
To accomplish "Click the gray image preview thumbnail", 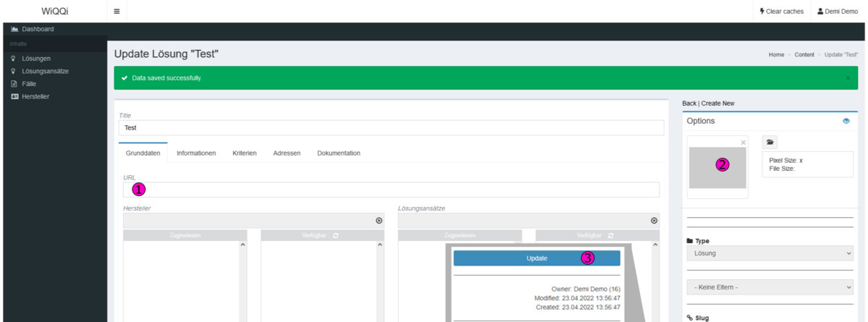I will tap(718, 168).
